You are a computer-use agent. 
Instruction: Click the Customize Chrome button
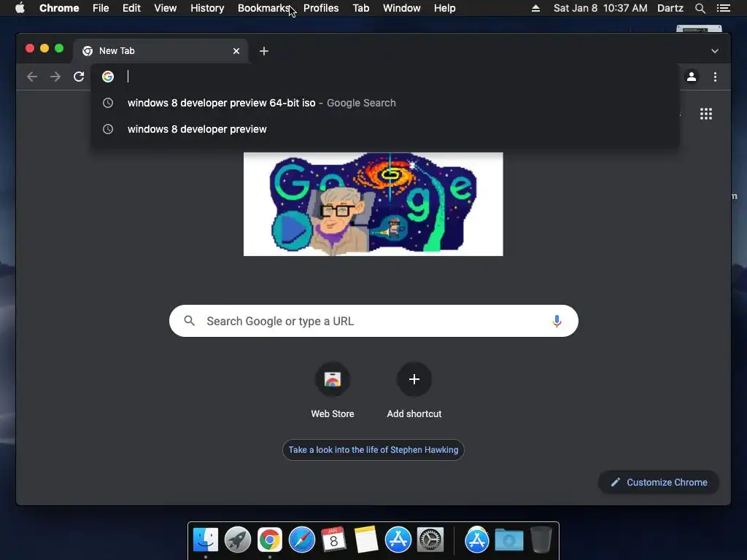tap(659, 483)
